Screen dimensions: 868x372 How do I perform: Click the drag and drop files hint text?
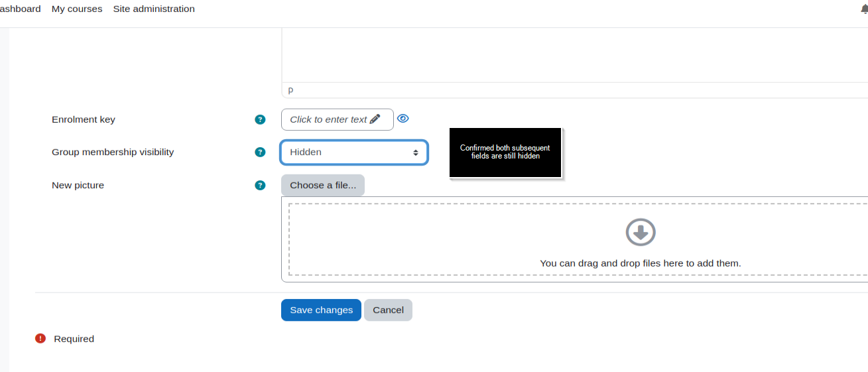pyautogui.click(x=641, y=263)
